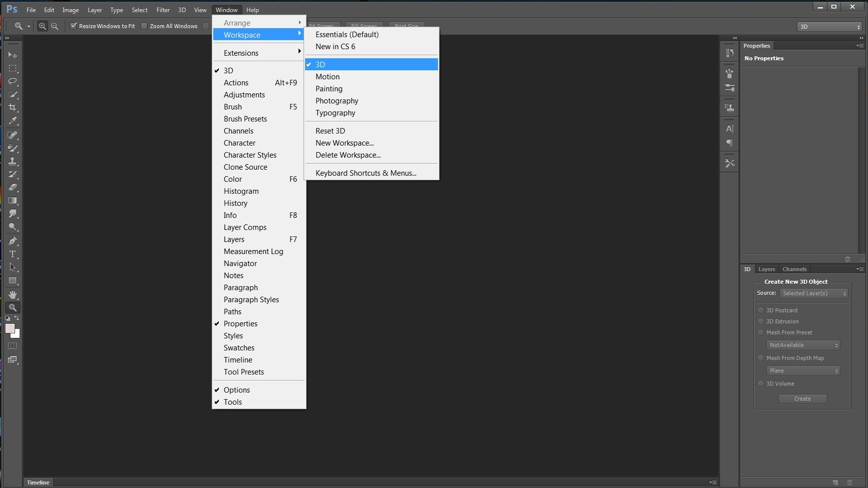Open Properties panel flyout menu
This screenshot has width=868, height=488.
tap(860, 46)
